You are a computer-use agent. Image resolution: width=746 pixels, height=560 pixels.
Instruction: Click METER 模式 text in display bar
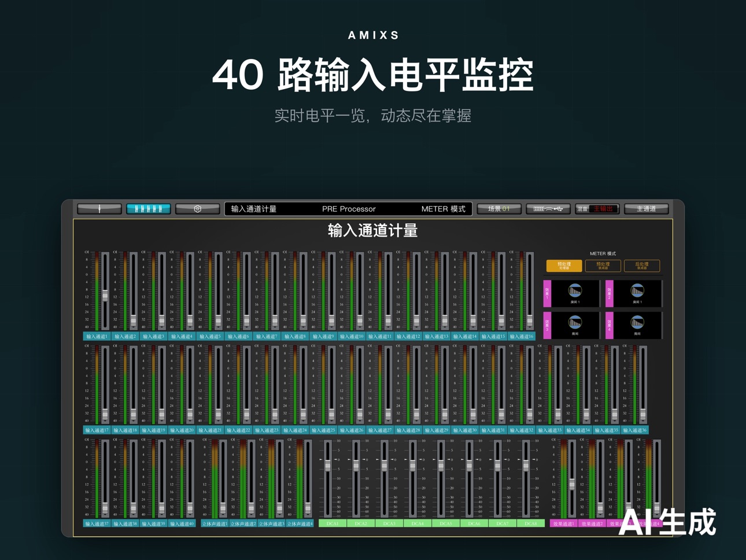(x=443, y=209)
